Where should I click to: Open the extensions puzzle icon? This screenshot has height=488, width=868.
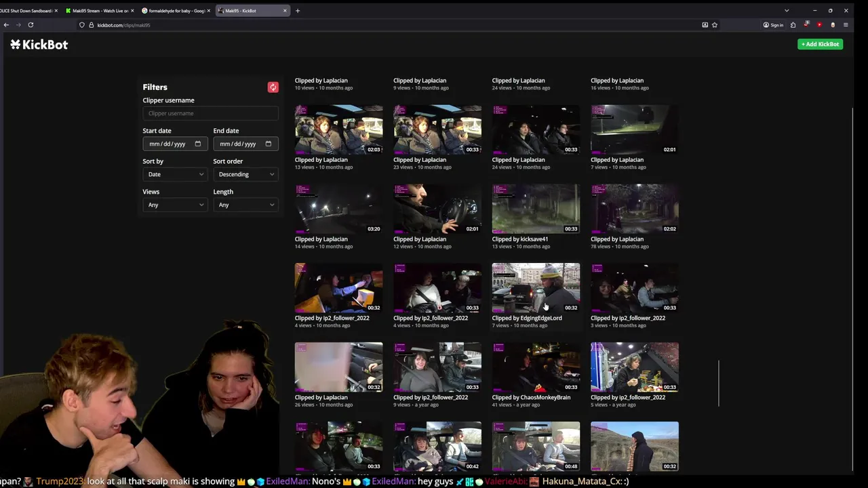[x=793, y=25]
